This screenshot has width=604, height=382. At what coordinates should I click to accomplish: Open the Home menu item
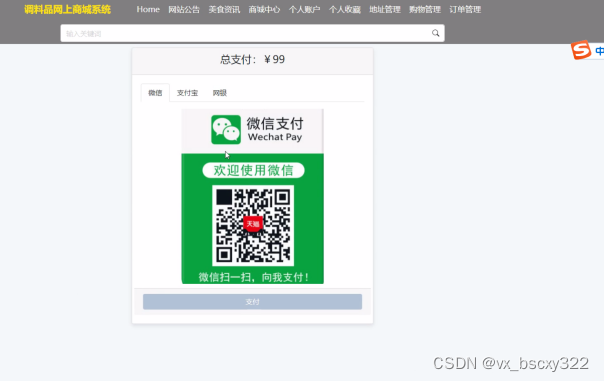[x=148, y=9]
